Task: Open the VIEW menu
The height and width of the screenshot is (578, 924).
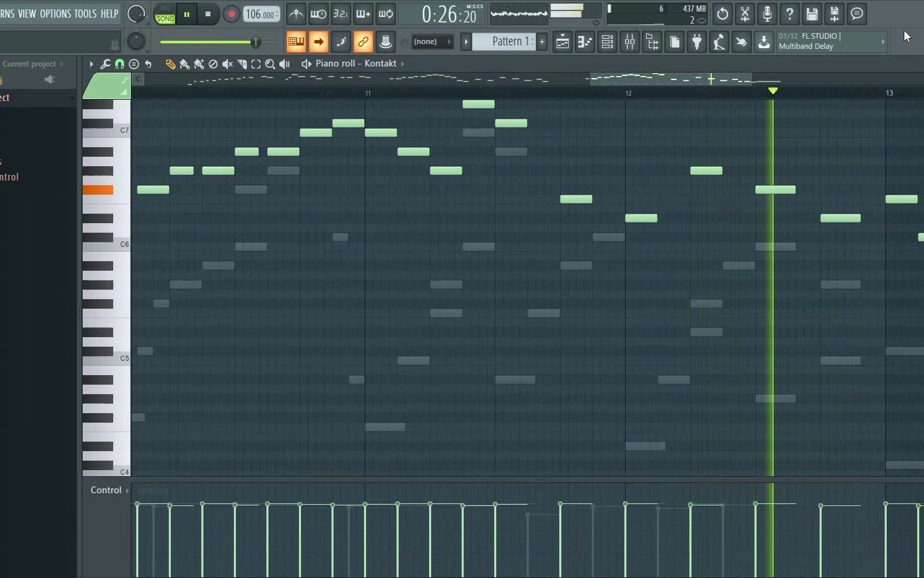Action: coord(27,14)
